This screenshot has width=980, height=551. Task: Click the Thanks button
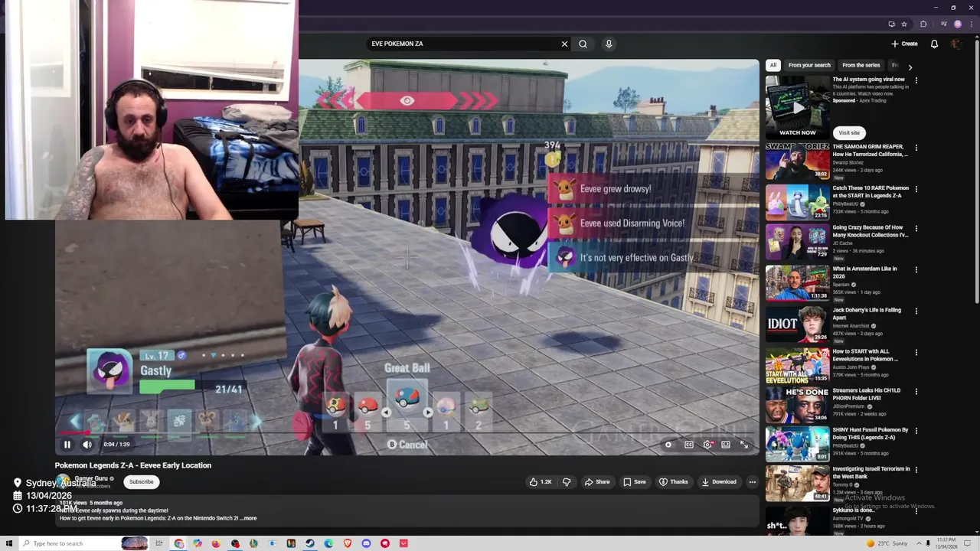(x=674, y=482)
